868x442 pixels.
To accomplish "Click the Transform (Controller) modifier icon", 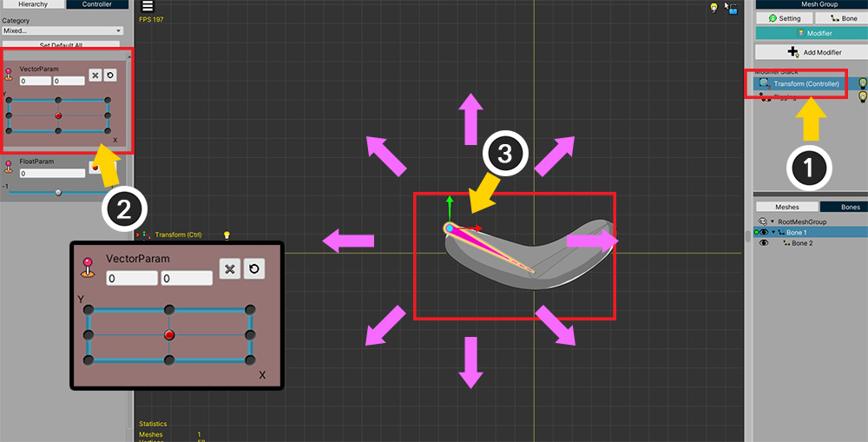I will (x=765, y=83).
